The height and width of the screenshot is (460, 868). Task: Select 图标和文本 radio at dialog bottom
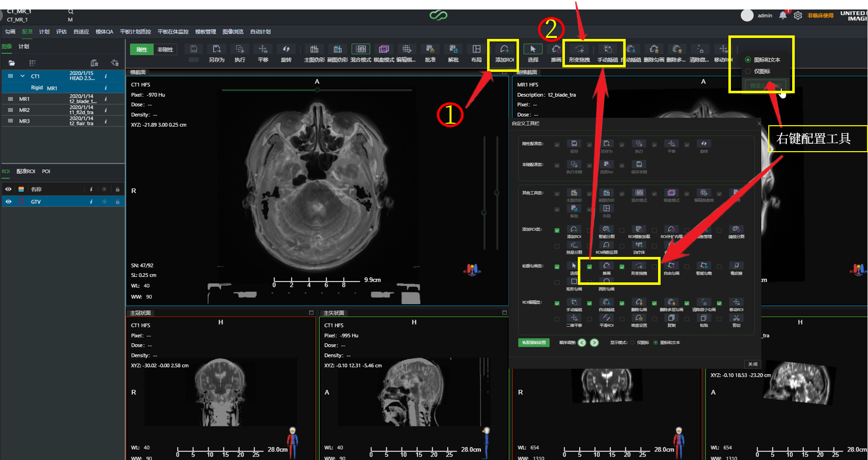656,343
